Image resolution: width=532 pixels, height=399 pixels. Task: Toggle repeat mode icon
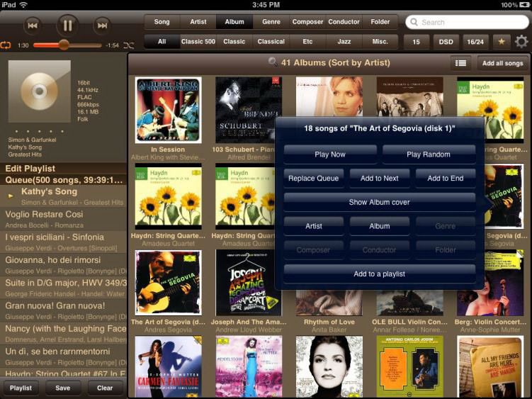pyautogui.click(x=6, y=45)
